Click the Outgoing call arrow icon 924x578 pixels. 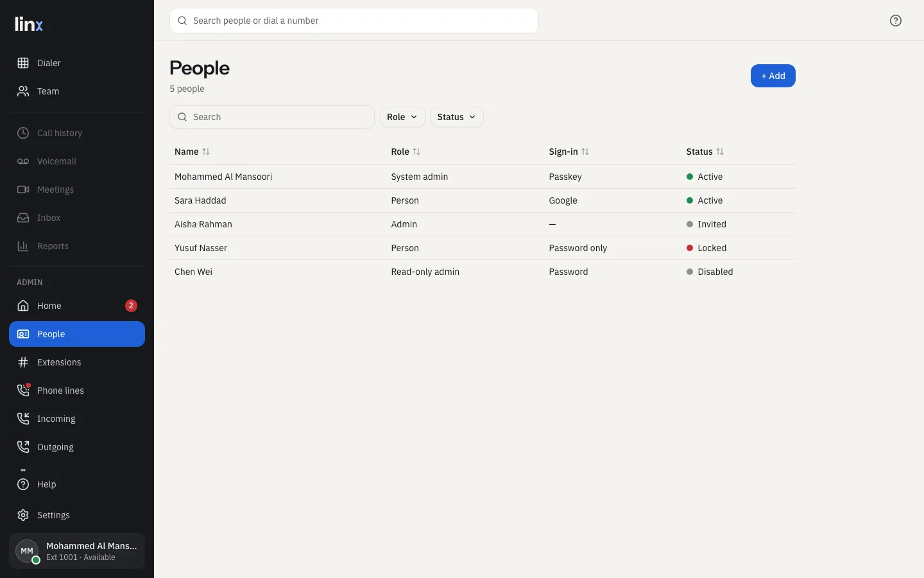coord(23,447)
